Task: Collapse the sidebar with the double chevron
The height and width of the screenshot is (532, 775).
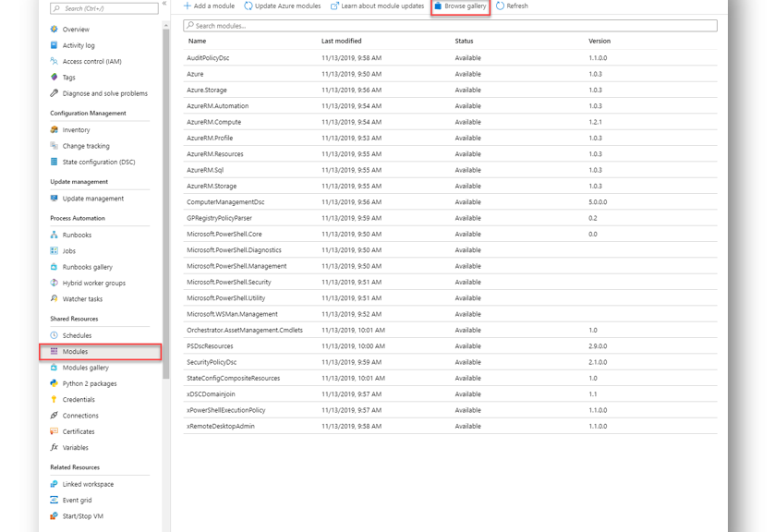Action: click(164, 4)
